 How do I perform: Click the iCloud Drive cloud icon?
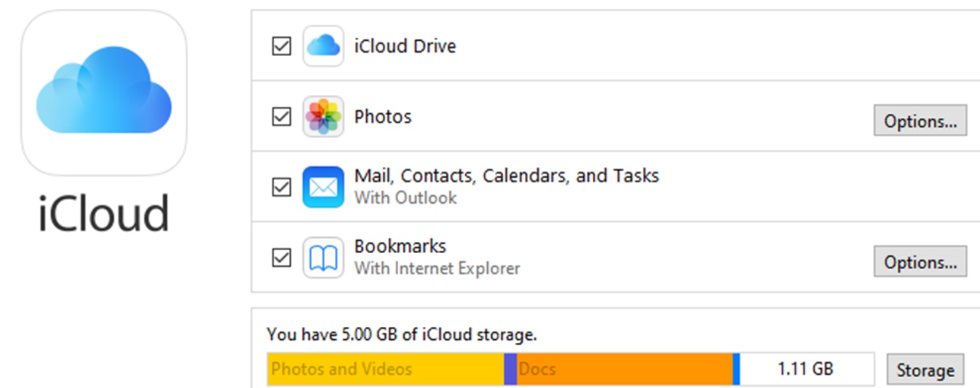323,46
